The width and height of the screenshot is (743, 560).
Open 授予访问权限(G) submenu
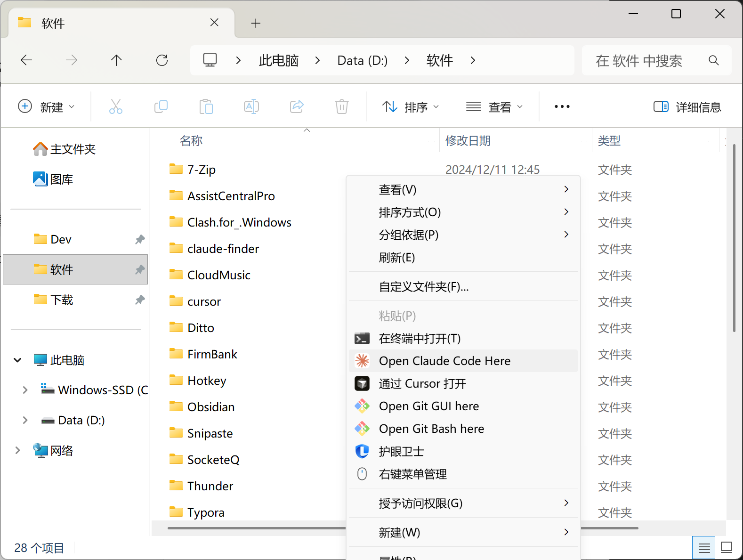point(463,503)
